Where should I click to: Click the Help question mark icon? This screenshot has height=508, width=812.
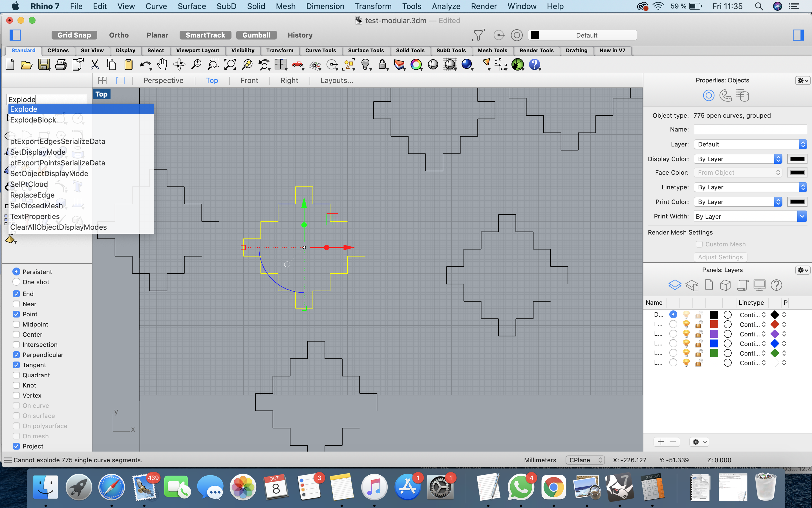(535, 64)
